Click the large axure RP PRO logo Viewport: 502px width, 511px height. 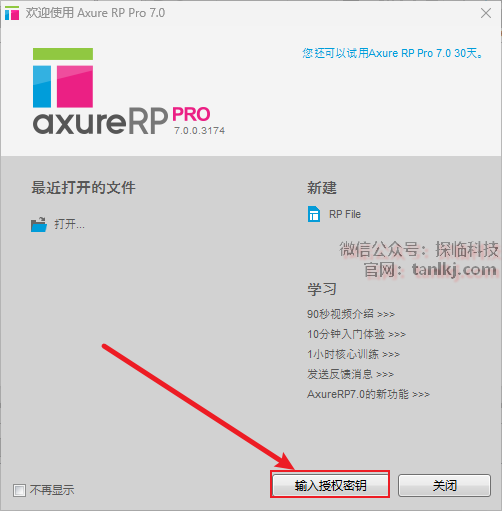tap(128, 91)
